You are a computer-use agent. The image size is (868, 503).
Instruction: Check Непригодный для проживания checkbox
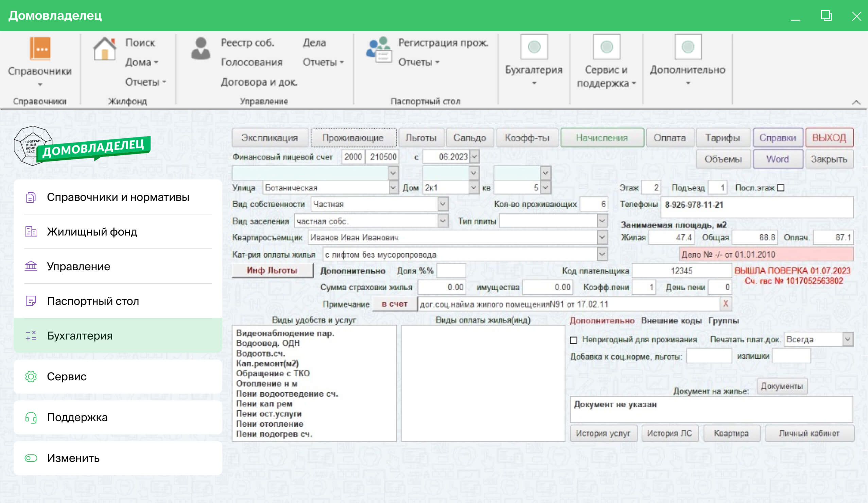573,340
